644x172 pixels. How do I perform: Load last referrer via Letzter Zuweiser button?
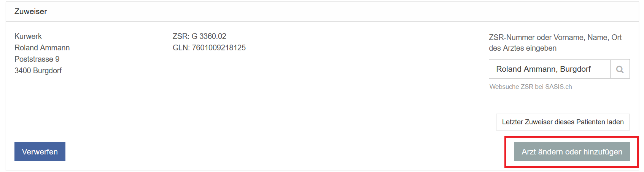pos(563,122)
